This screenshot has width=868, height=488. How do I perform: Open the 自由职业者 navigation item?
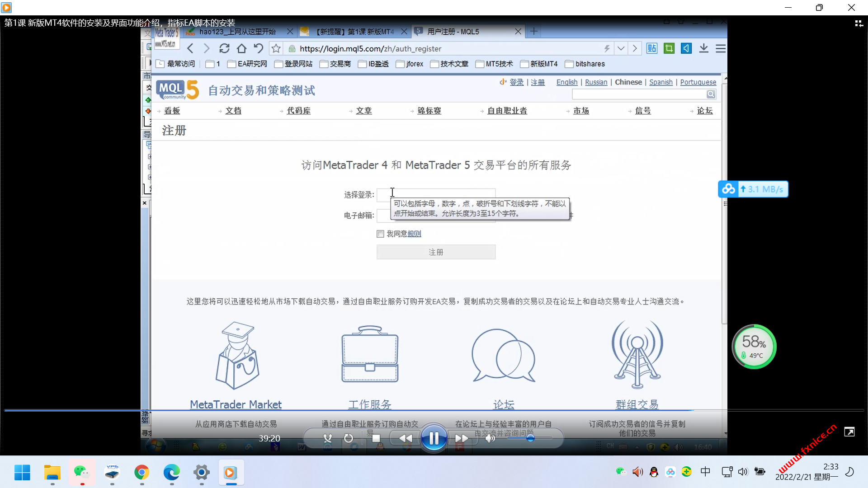click(507, 111)
